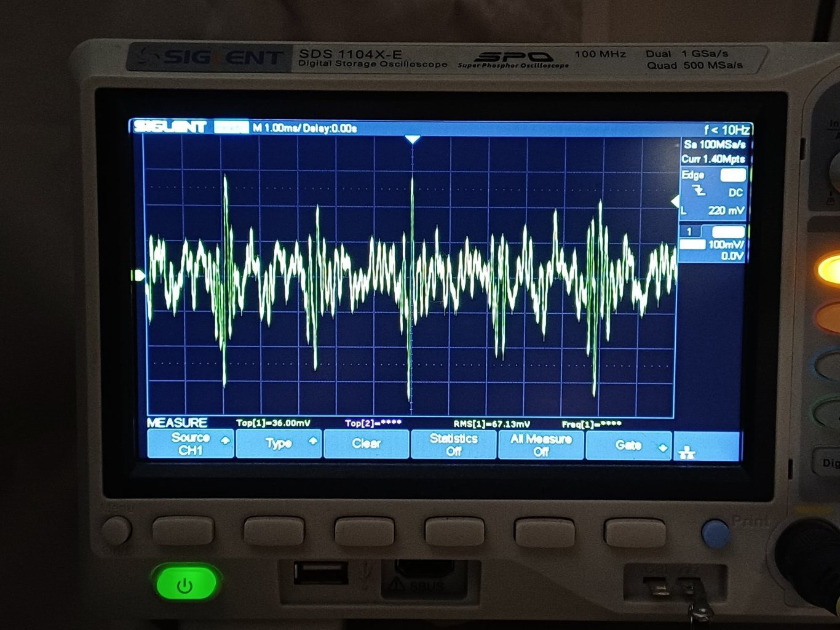Click the trigger level arrow on right edge
The height and width of the screenshot is (630, 840).
(675, 201)
